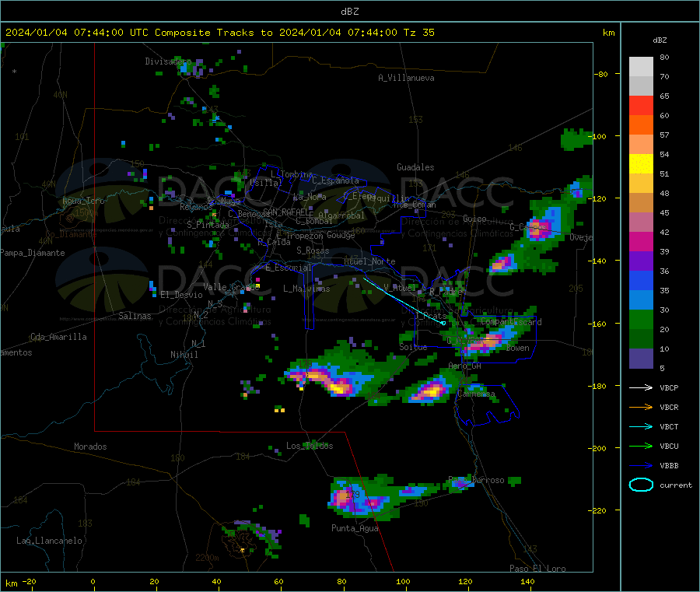Click the 60 dBZ red color swatch

641,105
